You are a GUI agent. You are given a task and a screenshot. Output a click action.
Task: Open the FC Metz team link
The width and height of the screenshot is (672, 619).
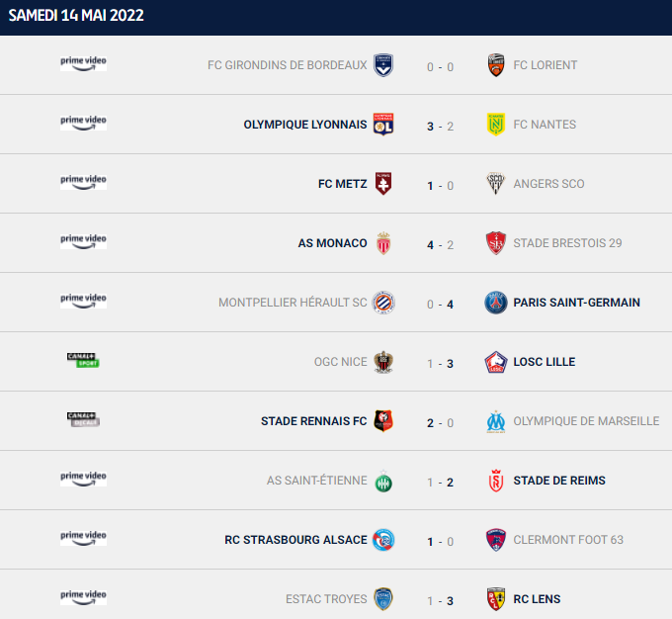click(343, 184)
